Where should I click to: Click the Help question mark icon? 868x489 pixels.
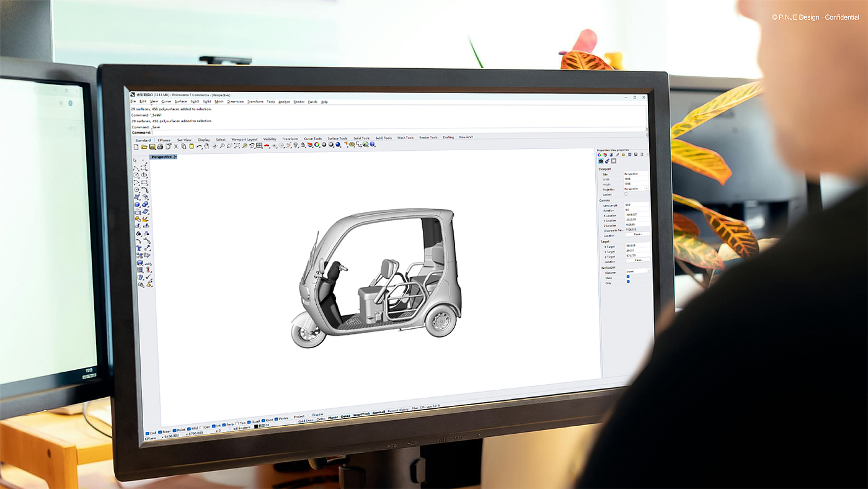pyautogui.click(x=372, y=144)
